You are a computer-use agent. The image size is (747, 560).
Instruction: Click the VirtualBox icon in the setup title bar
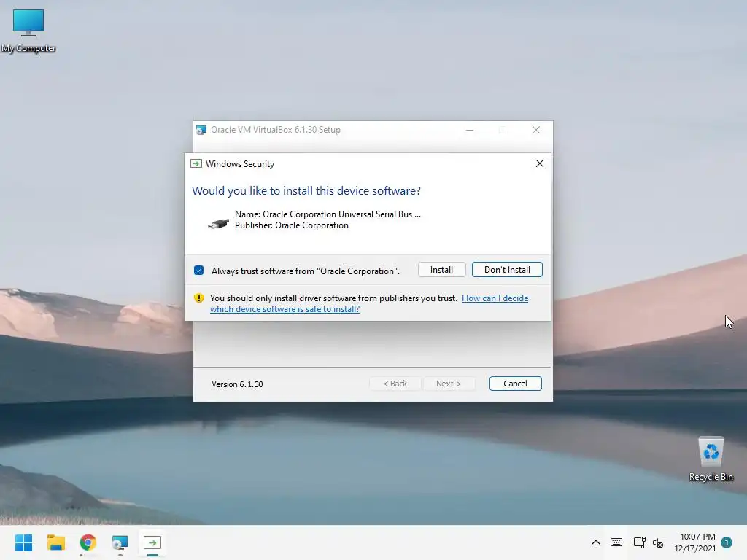tap(201, 130)
